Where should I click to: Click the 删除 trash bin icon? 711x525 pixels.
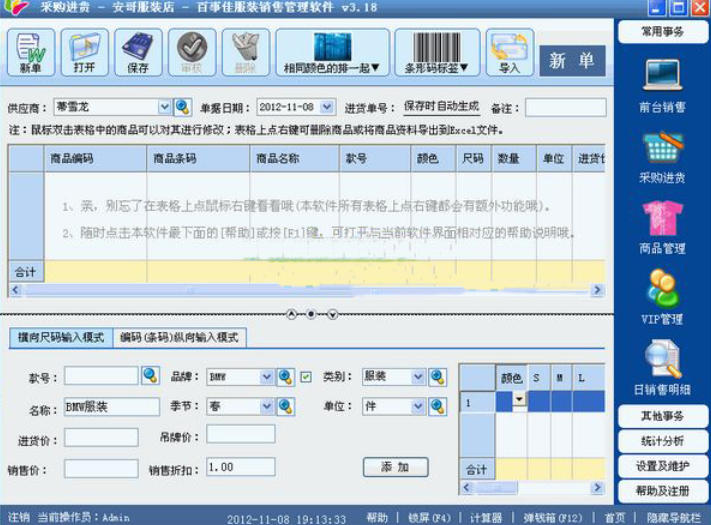click(246, 52)
